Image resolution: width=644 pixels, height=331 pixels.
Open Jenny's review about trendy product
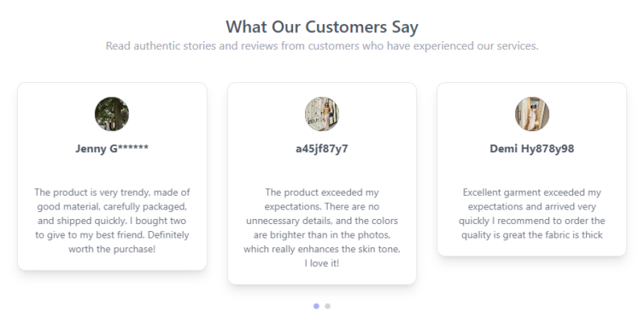[112, 221]
